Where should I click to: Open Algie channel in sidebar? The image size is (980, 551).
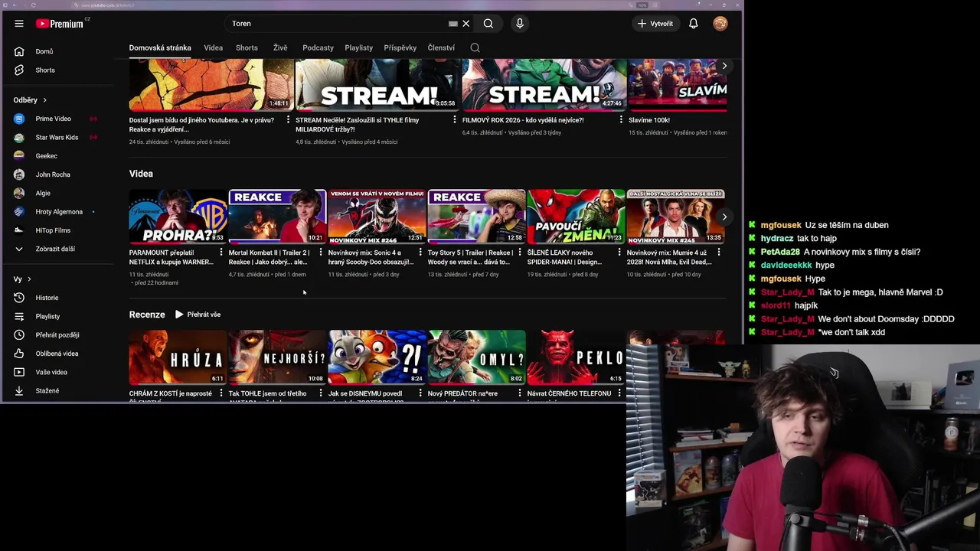point(43,193)
